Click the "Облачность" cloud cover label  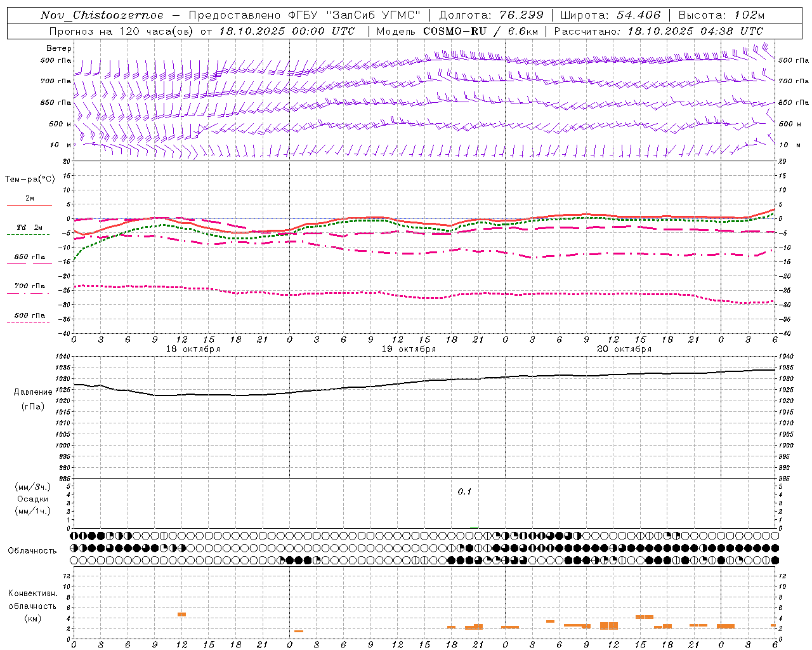click(32, 550)
